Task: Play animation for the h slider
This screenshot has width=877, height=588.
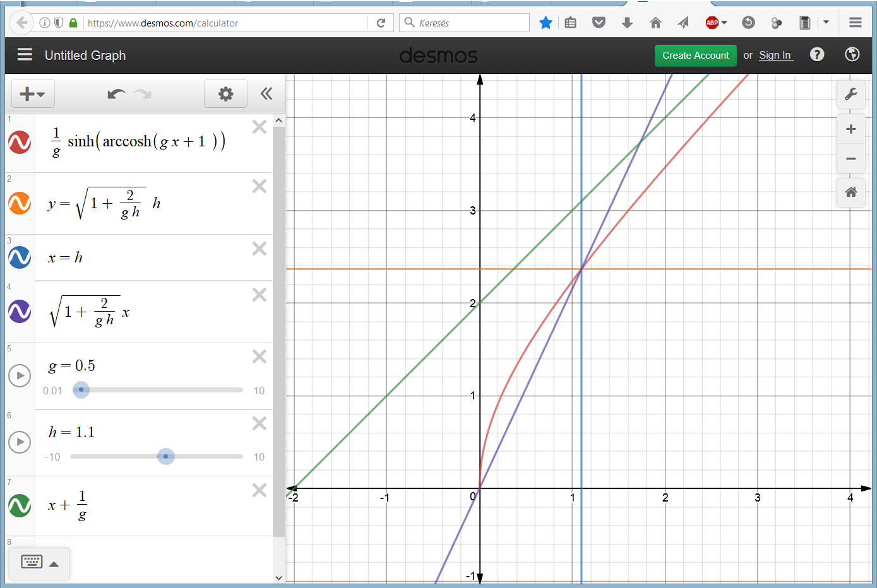Action: tap(20, 442)
